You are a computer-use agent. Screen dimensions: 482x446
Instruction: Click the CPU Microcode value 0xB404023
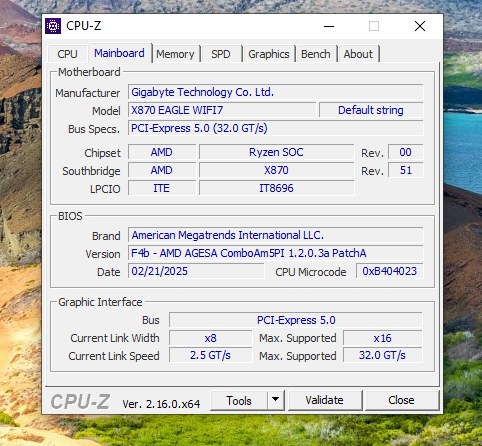[390, 271]
